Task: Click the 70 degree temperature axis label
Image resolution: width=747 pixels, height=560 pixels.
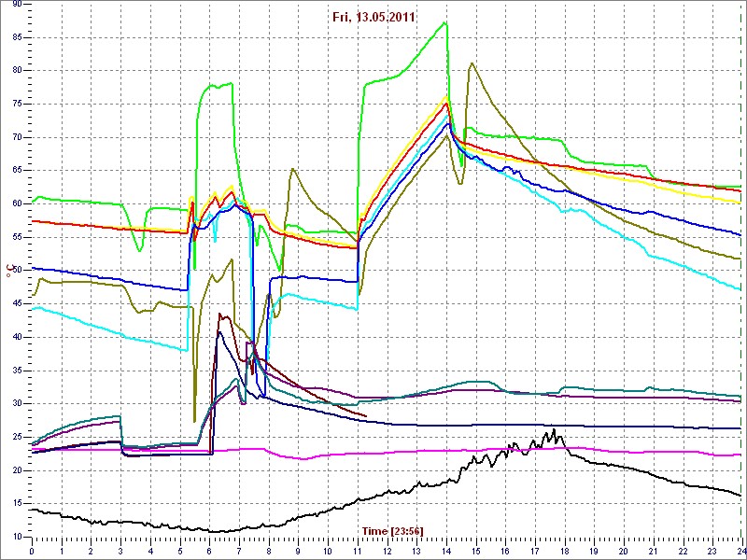Action: click(x=15, y=137)
